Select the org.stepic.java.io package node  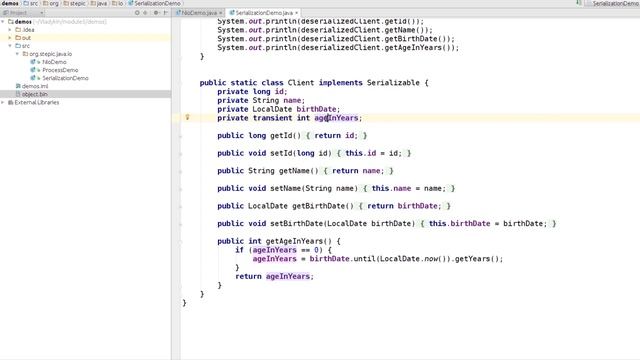tap(50, 54)
